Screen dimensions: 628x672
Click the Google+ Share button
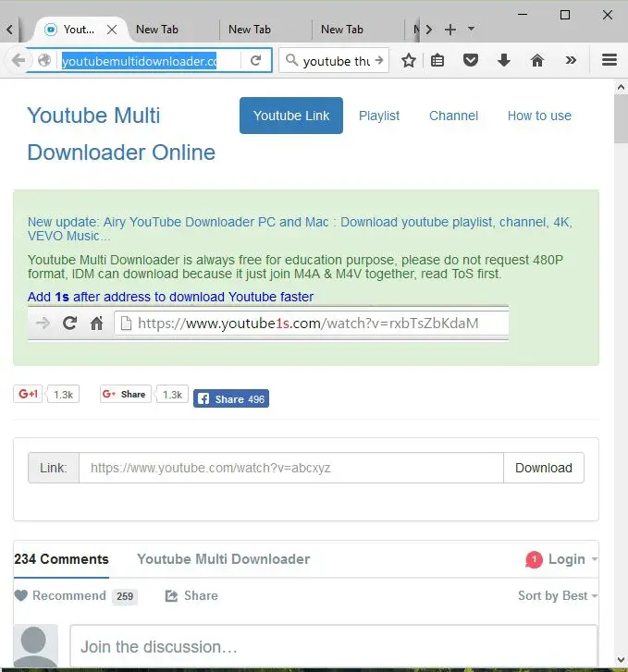click(125, 394)
